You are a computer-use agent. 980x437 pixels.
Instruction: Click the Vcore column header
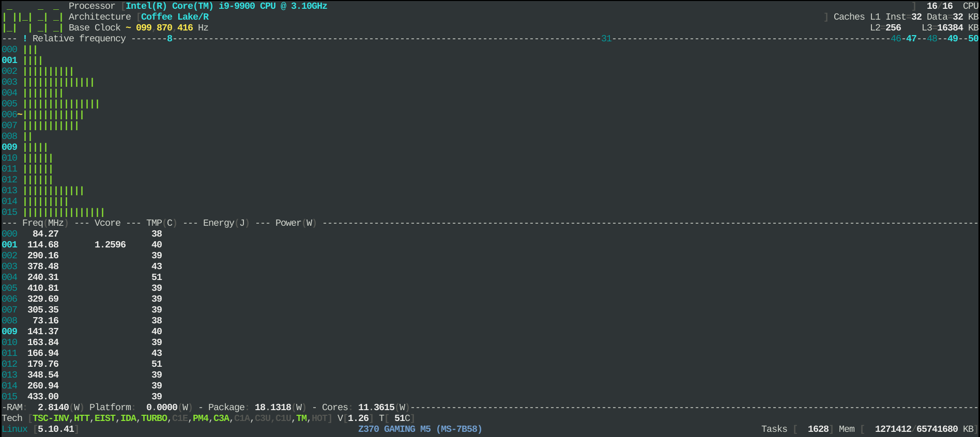(x=108, y=223)
